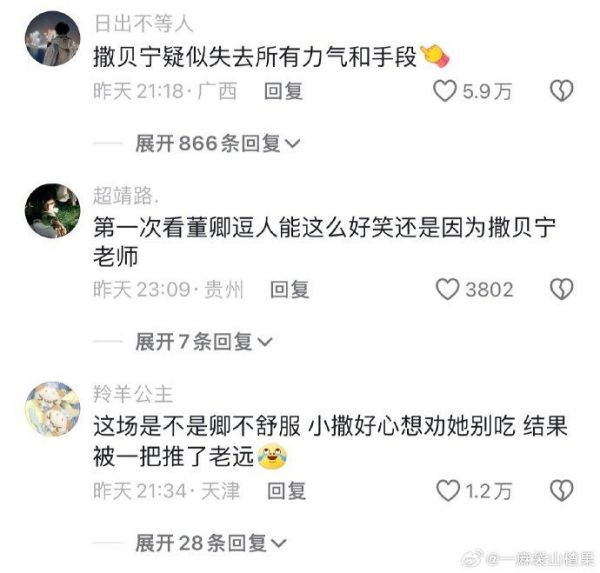Open 日出不等人's profile avatar
The height and width of the screenshot is (573, 600).
tap(52, 39)
